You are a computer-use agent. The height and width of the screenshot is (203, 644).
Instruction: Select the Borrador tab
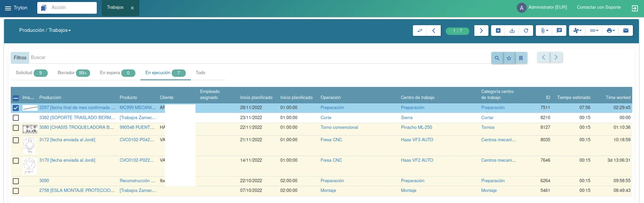click(74, 73)
